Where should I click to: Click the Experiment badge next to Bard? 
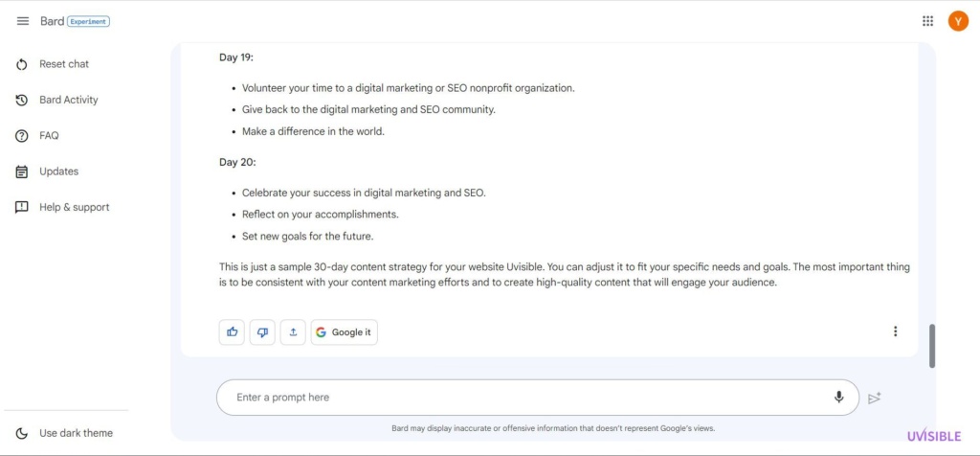[x=89, y=21]
